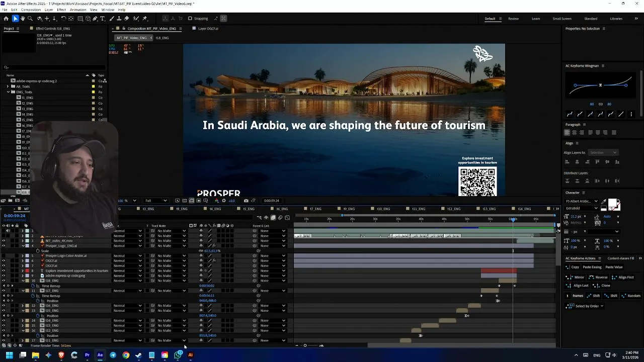This screenshot has height=362, width=644.
Task: Select the Eraser tool
Action: tap(126, 19)
